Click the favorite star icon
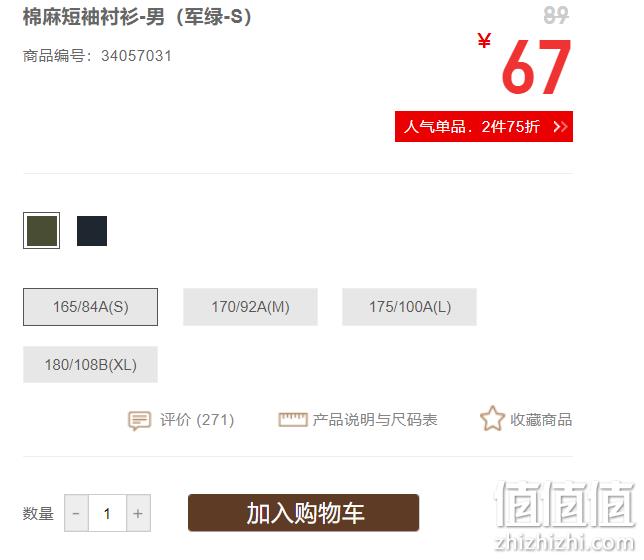 [x=492, y=419]
